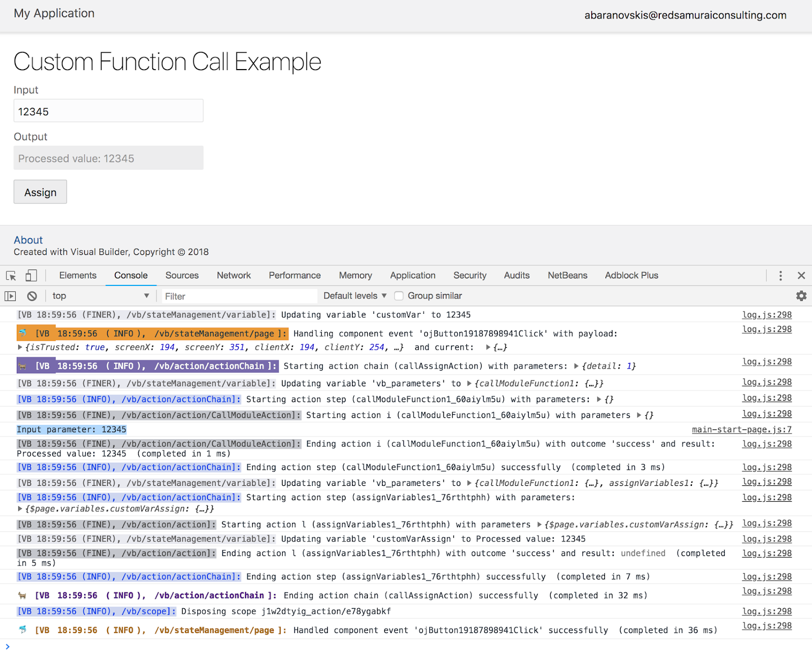
Task: Clear the console output
Action: 31,296
